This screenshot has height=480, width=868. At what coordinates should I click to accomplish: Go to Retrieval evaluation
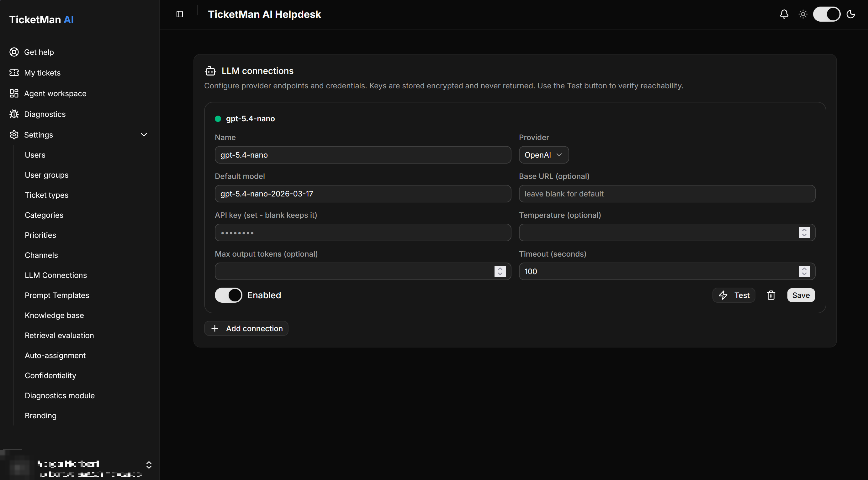coord(59,335)
